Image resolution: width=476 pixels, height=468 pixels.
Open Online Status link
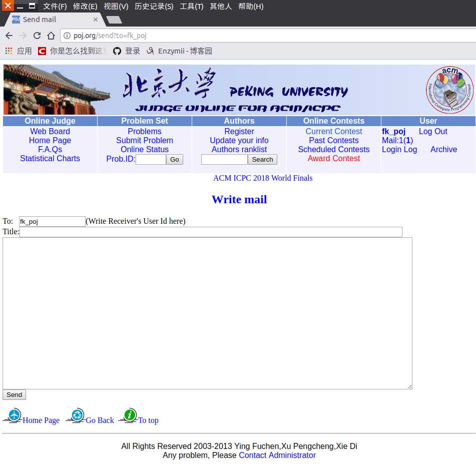click(x=145, y=149)
